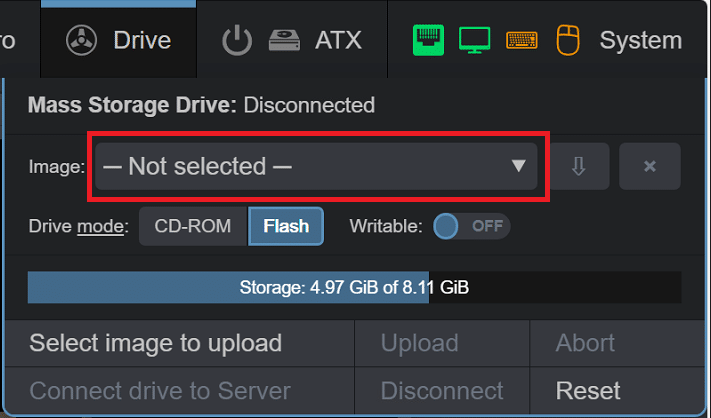Remove selected image with the × button

coord(650,166)
